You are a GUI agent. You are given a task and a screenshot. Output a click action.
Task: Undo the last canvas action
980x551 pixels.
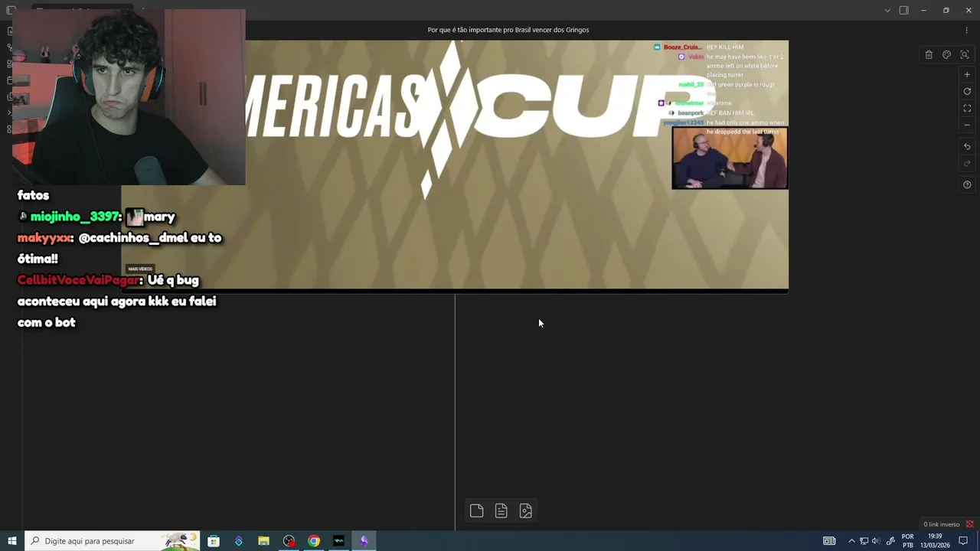[x=967, y=147]
